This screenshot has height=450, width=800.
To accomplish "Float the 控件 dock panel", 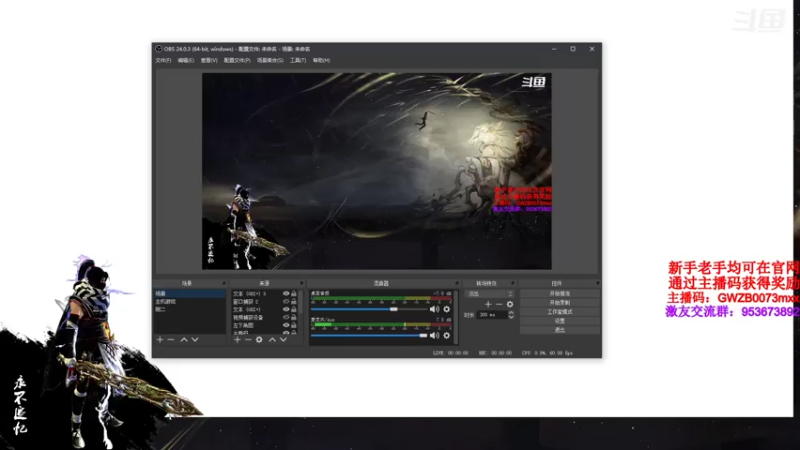I will tap(597, 283).
